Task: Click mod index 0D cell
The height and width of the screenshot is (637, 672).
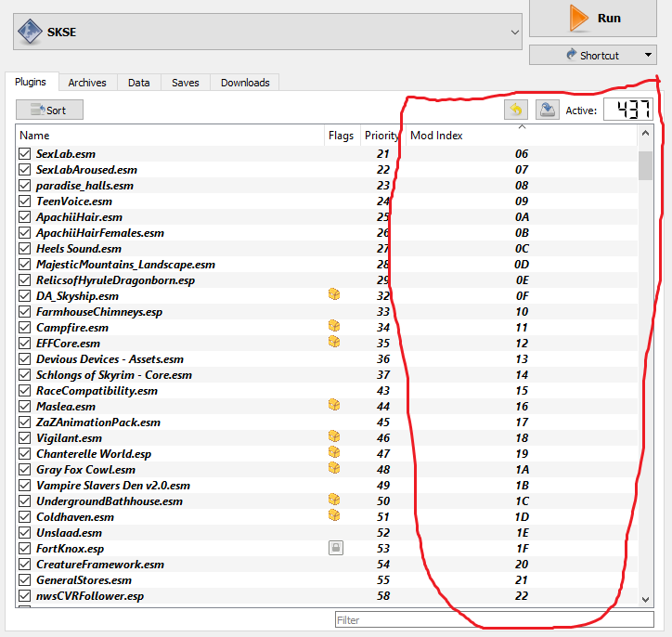Action: click(x=522, y=265)
